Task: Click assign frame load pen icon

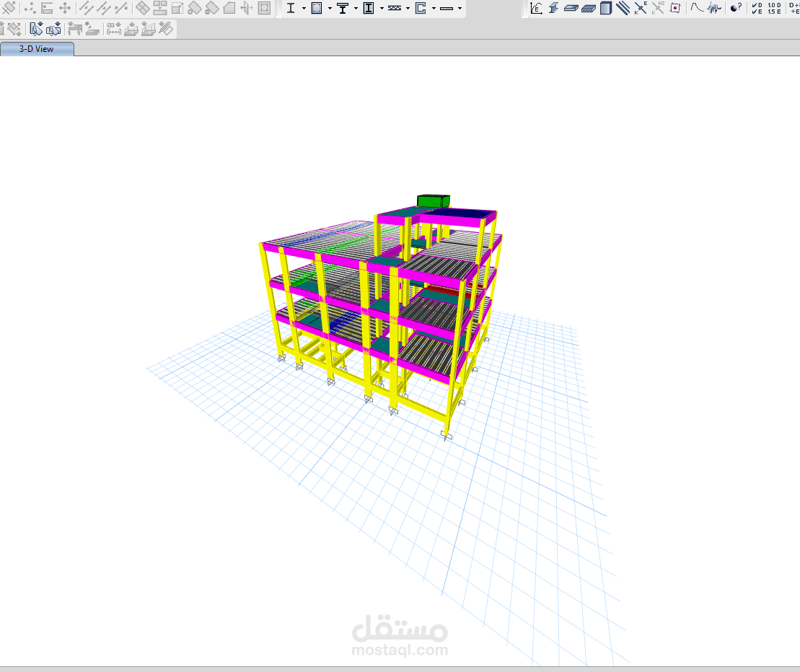Action: point(166,29)
